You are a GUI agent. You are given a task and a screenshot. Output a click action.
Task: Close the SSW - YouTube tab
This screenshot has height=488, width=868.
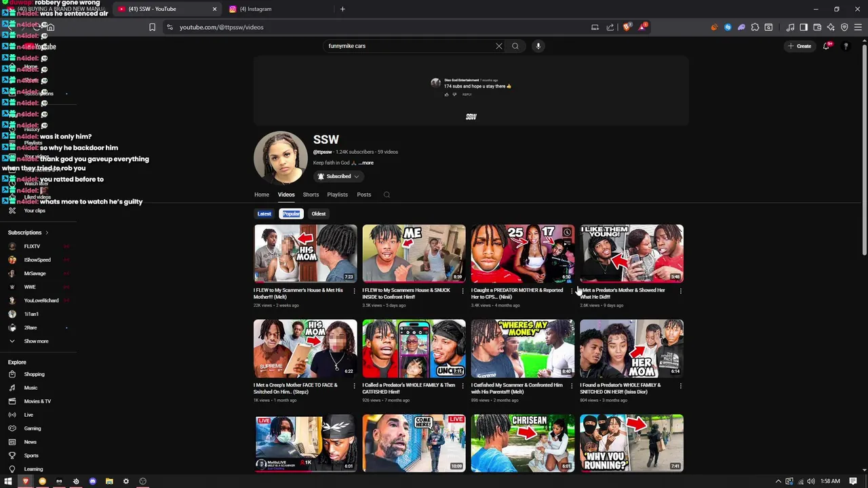[214, 9]
